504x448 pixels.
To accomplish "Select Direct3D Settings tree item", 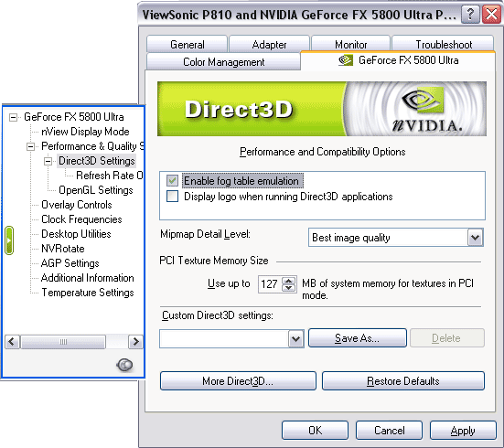I will coord(96,161).
